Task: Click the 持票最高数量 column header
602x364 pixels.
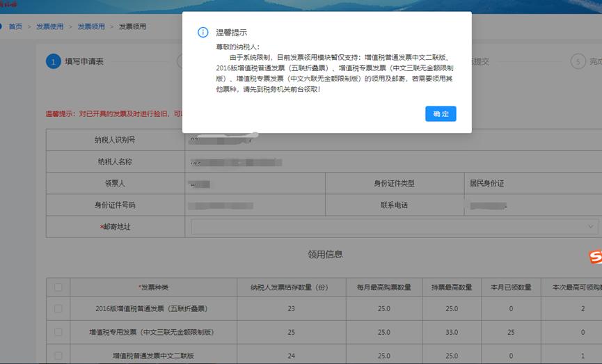Action: point(452,287)
